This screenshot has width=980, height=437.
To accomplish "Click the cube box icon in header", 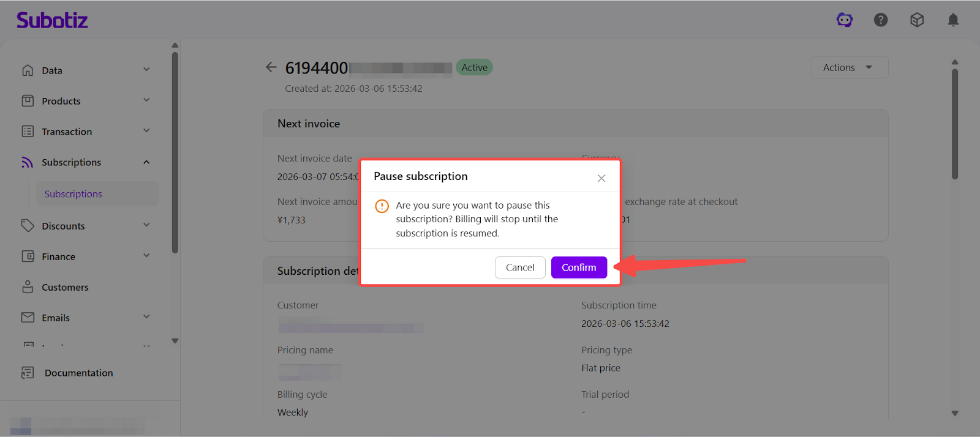I will click(916, 20).
